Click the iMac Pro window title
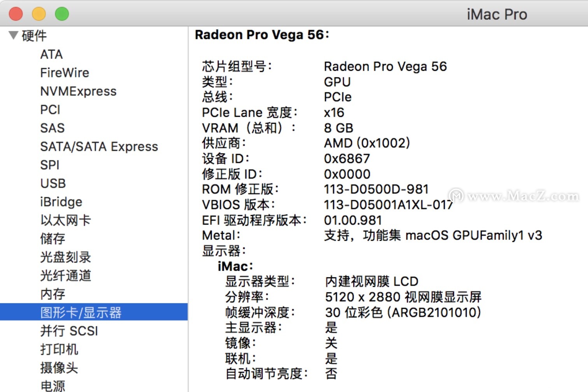This screenshot has width=588, height=392. [x=497, y=14]
